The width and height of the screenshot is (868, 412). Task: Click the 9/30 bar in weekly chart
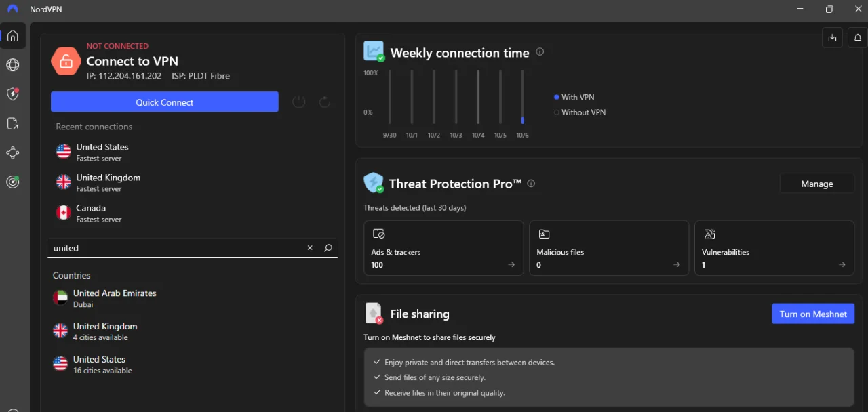pyautogui.click(x=390, y=97)
